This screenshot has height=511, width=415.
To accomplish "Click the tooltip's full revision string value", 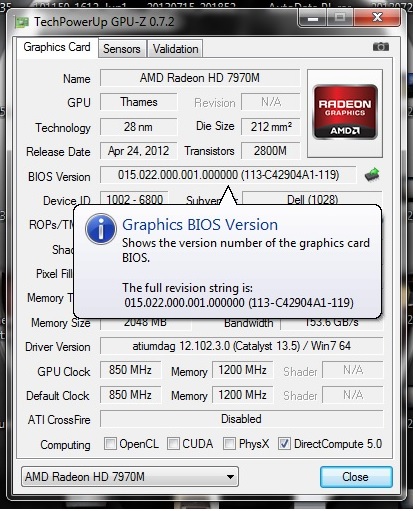I will click(x=239, y=303).
